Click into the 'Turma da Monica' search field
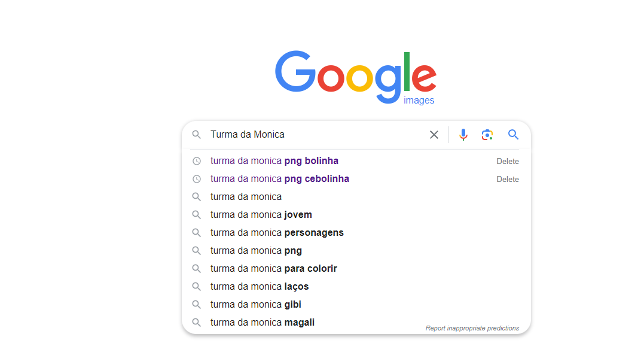644x343 pixels. 316,135
